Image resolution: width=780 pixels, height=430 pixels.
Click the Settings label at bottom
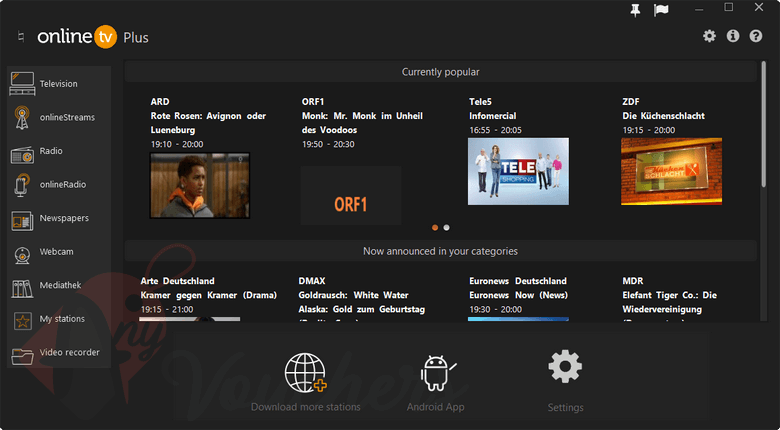(565, 408)
